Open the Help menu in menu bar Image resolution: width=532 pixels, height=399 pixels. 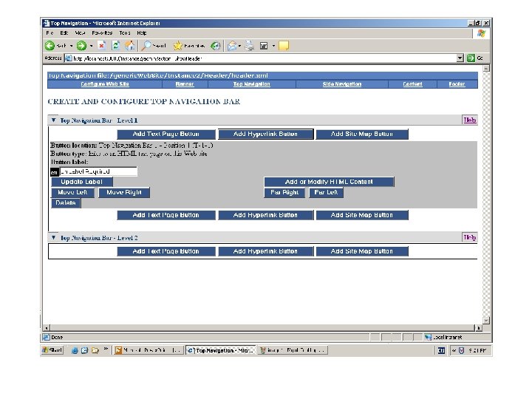[x=142, y=33]
